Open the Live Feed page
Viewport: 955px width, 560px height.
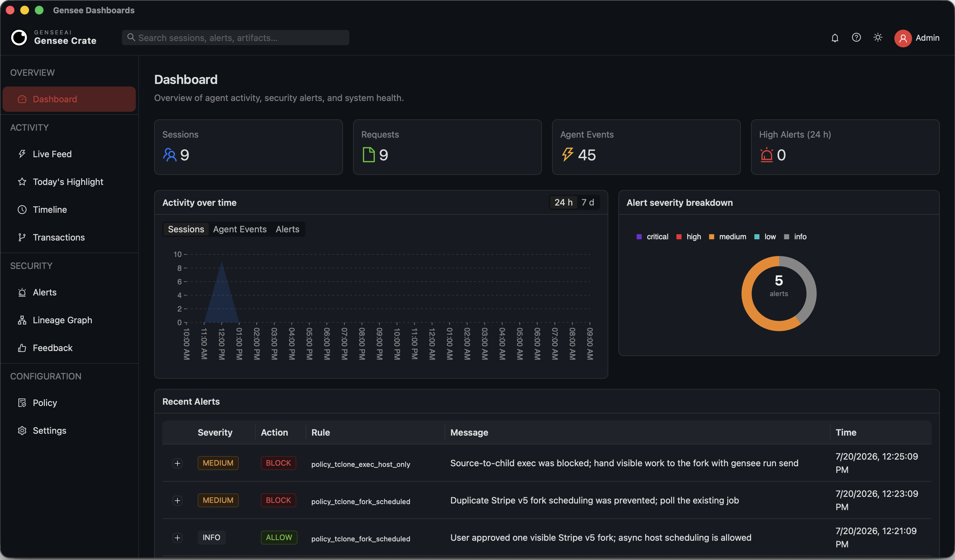[69, 154]
